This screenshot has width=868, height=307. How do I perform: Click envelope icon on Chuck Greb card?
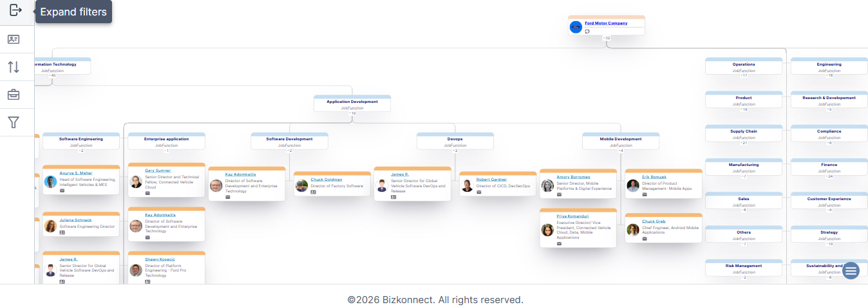pos(645,238)
